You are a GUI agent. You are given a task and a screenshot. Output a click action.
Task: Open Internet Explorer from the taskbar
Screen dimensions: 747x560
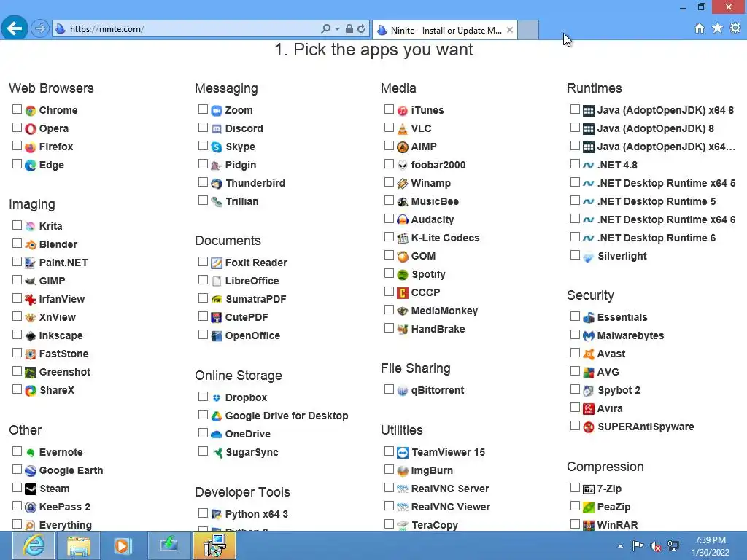pos(33,545)
